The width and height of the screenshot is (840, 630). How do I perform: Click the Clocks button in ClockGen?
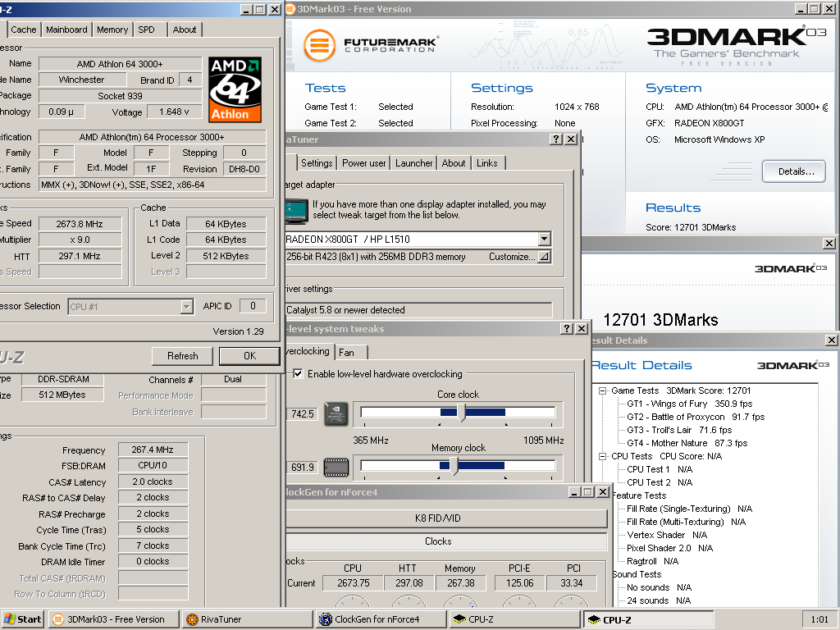click(x=445, y=541)
